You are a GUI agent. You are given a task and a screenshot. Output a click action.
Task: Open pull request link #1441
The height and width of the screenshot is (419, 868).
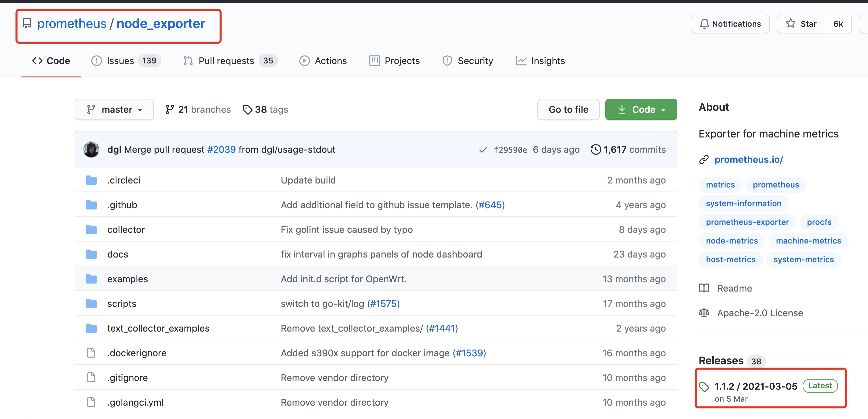click(442, 328)
